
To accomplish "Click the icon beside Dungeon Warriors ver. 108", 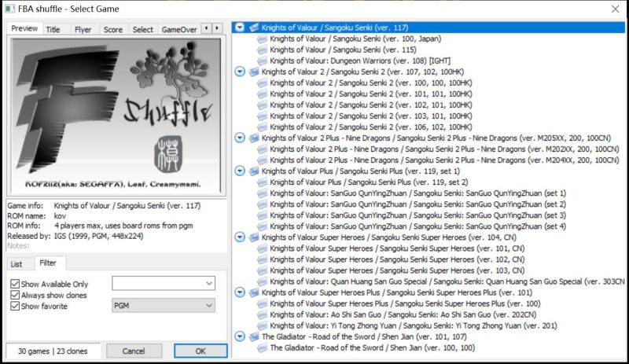I will coord(262,61).
